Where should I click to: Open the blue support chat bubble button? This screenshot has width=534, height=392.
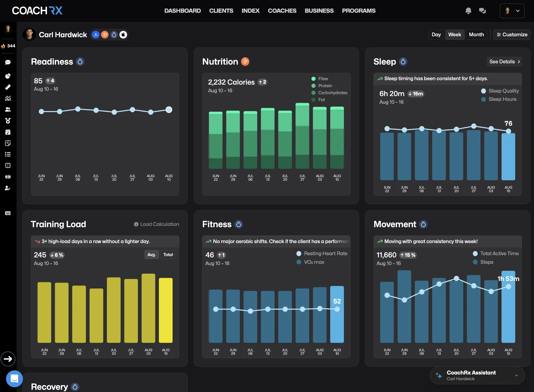pos(14,379)
